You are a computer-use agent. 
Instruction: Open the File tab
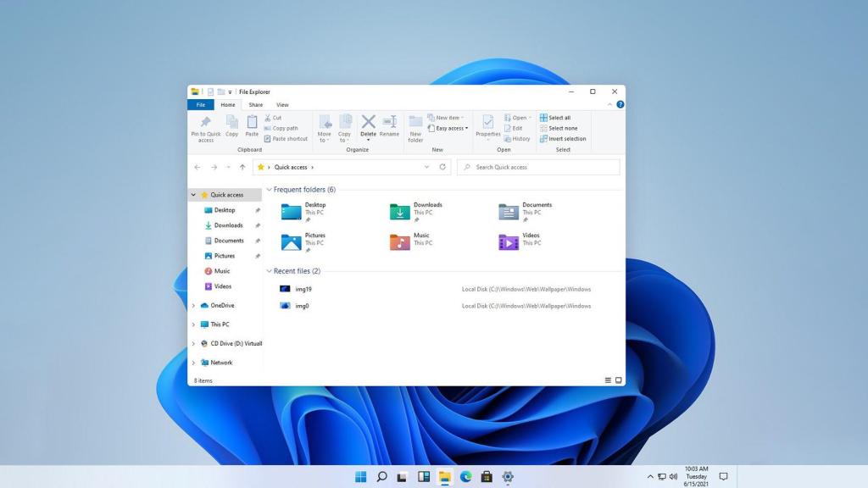click(x=201, y=104)
